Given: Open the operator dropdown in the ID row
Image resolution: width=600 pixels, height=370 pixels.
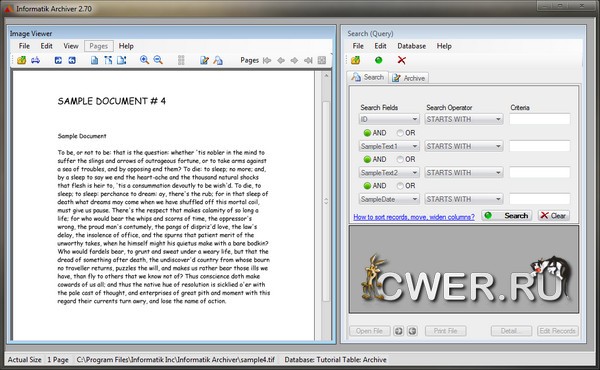Looking at the screenshot, I should (464, 119).
